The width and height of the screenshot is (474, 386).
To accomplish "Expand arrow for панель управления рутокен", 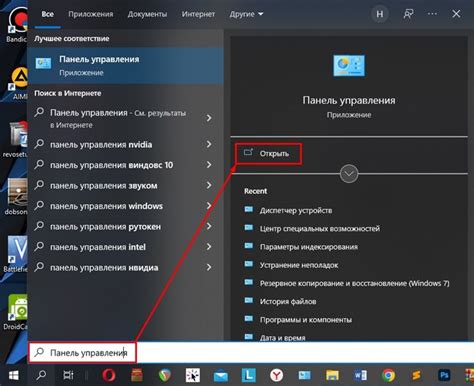I will (x=209, y=226).
